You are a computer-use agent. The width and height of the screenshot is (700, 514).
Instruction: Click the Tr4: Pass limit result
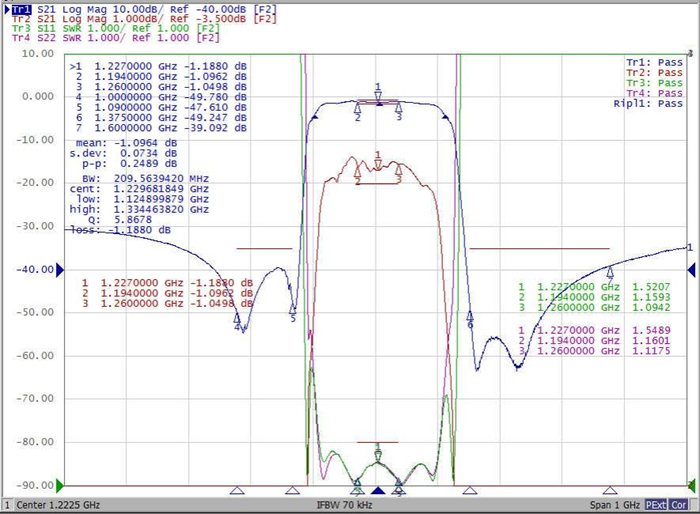click(x=654, y=93)
